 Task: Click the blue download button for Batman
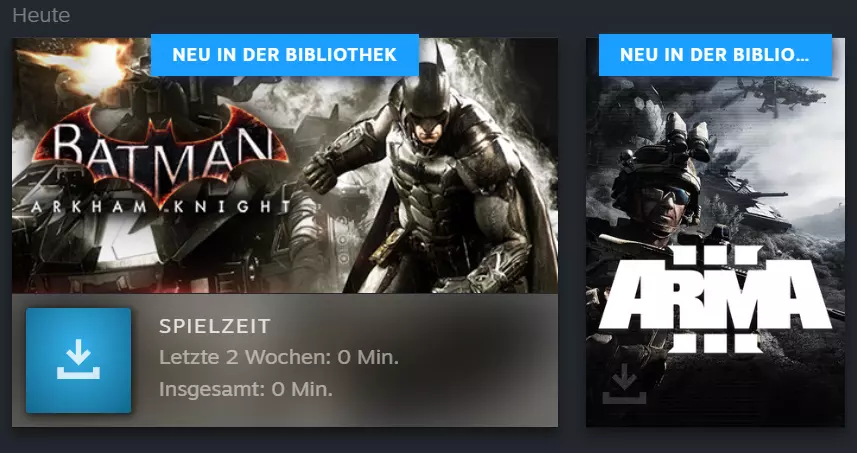click(x=78, y=360)
